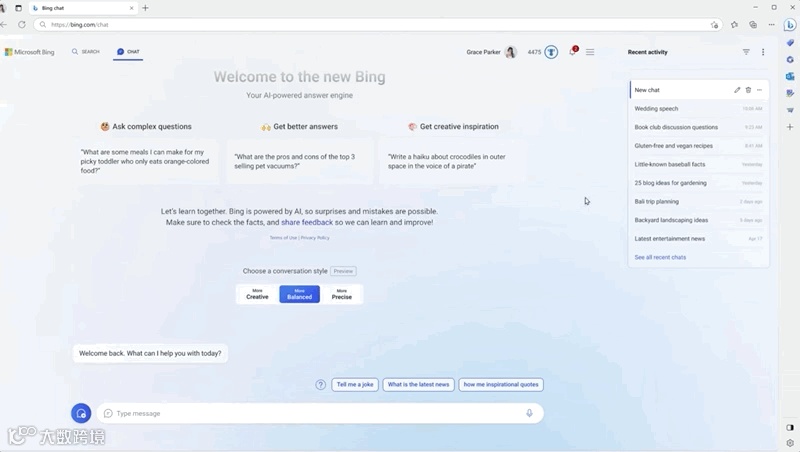Select the More Creative conversation style
Viewport: 800px width, 452px height.
257,294
